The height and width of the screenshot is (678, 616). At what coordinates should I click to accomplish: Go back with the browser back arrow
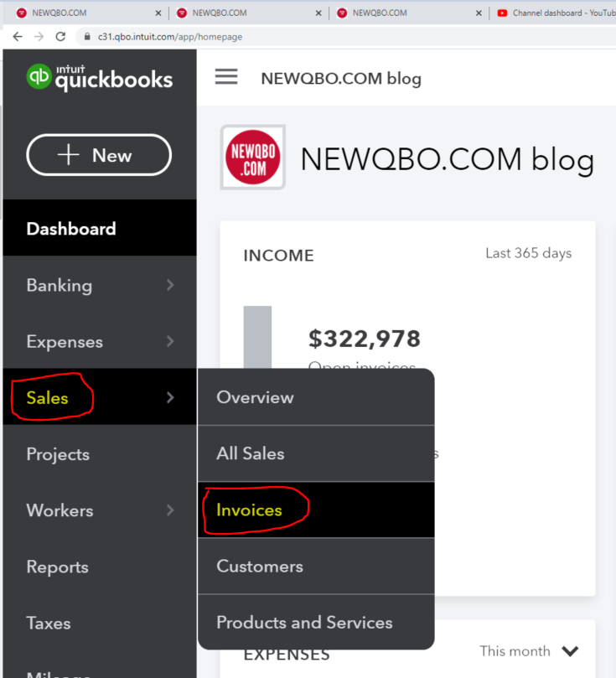[18, 37]
